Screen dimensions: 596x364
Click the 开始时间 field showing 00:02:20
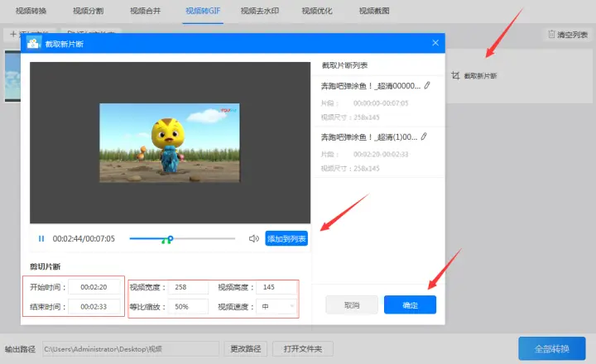tap(94, 287)
